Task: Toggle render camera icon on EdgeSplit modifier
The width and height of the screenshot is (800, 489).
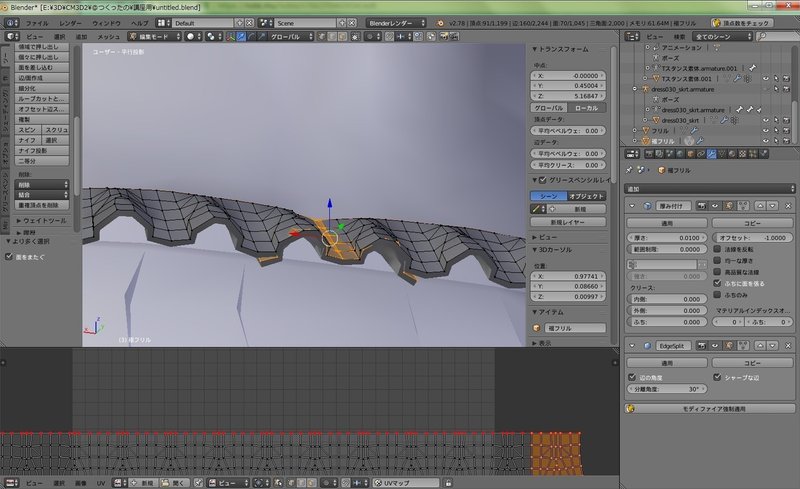Action: pos(702,346)
